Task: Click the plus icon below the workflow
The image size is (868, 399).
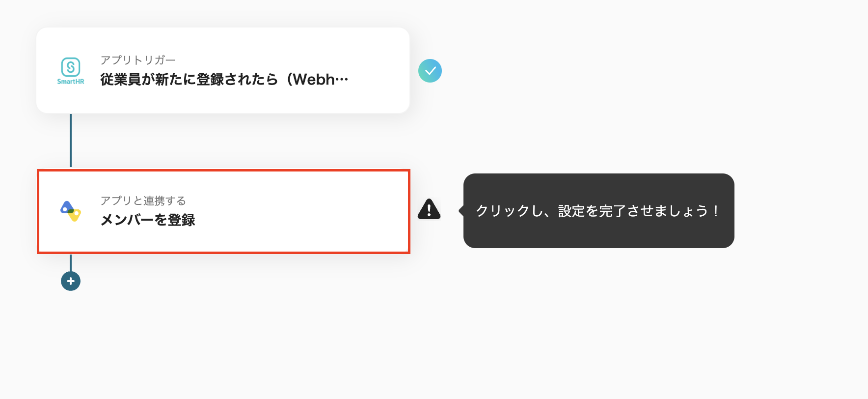Action: coord(71,281)
